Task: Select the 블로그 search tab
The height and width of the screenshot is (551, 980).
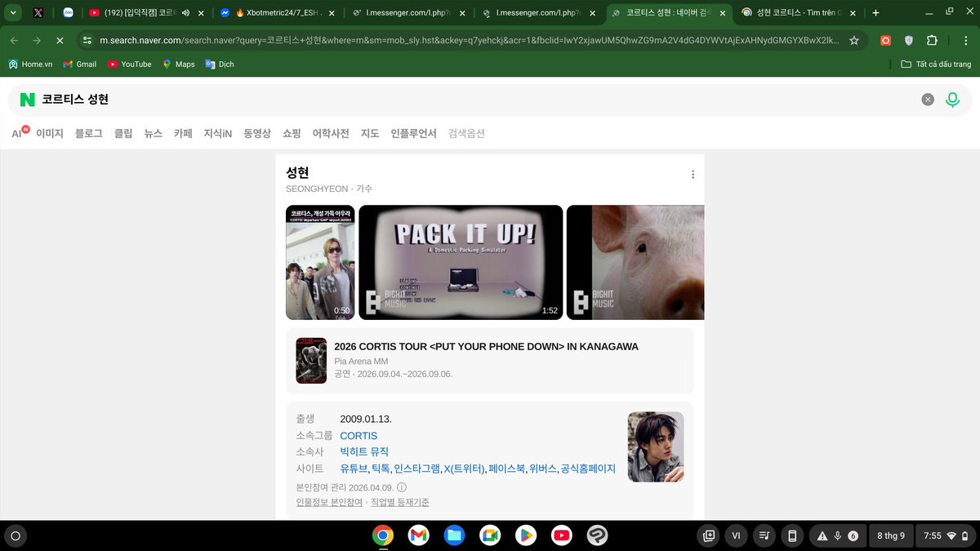Action: point(89,133)
